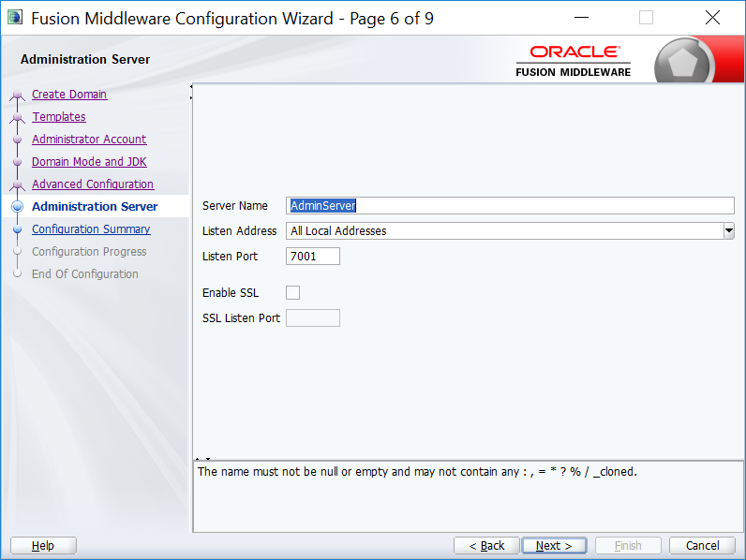This screenshot has height=560, width=746.
Task: Click the Configuration Summary step bullet icon
Action: (x=17, y=229)
